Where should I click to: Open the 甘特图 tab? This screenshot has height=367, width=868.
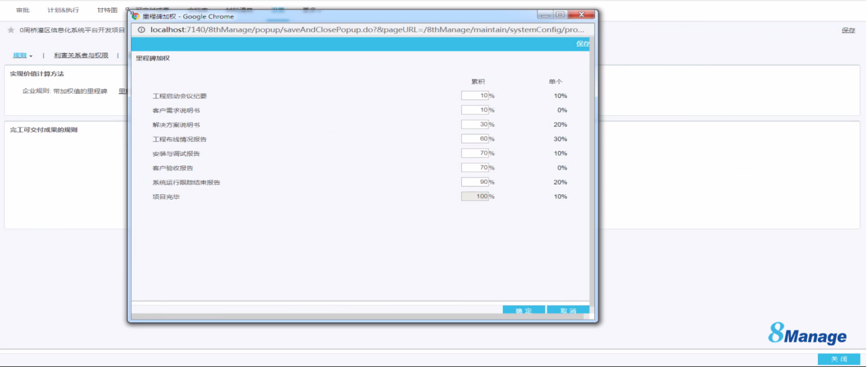[x=107, y=10]
